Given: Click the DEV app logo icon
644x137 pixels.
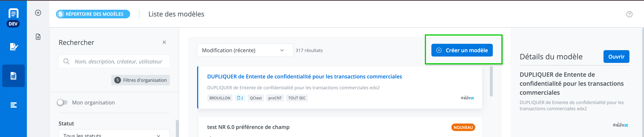Looking at the screenshot, I should coord(13,17).
